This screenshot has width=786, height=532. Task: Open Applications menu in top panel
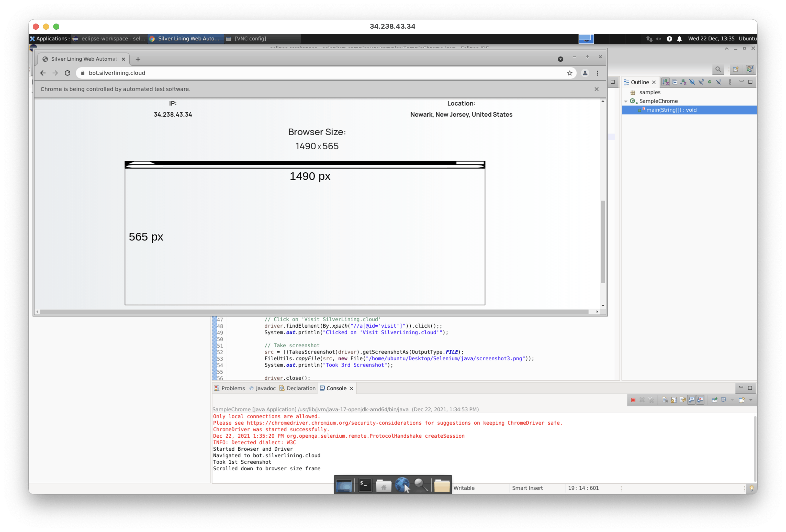coord(49,39)
